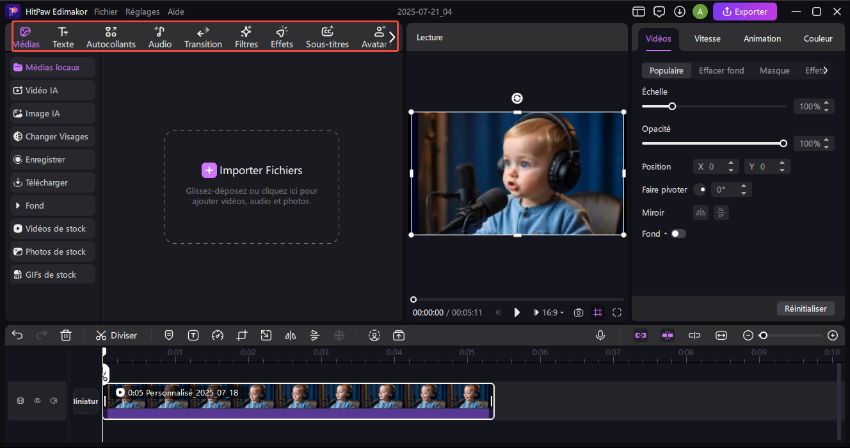Expand the Fond sidebar section

52,206
